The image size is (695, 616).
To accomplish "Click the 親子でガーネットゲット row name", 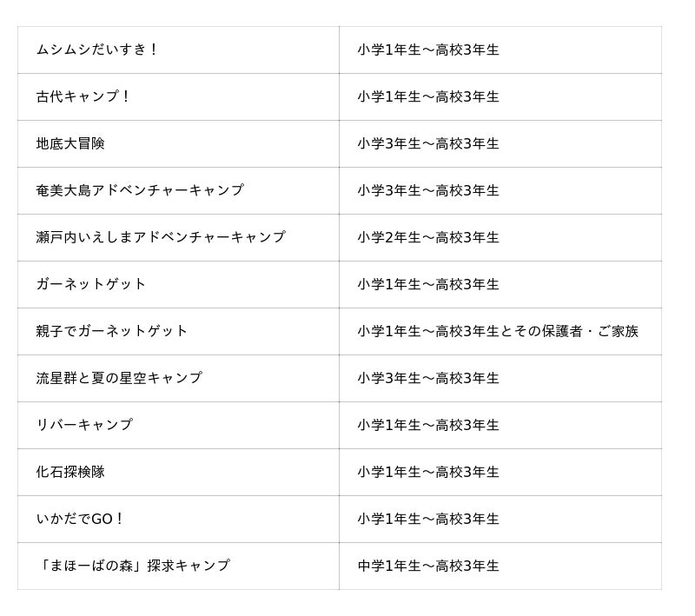I will click(x=112, y=332).
